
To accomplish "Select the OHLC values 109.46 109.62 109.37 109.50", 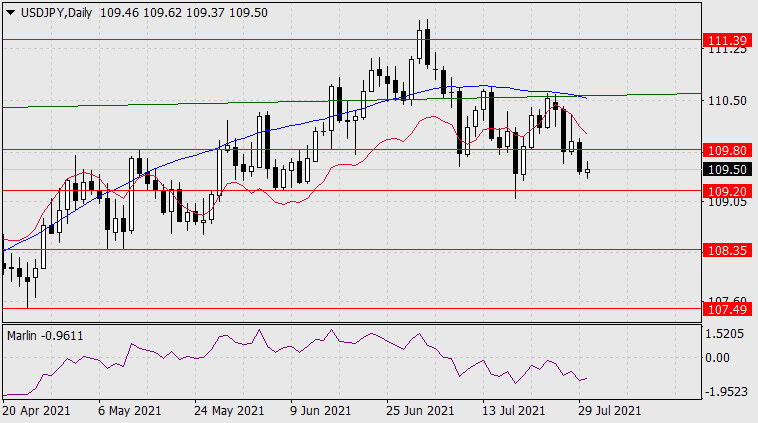I will tap(184, 13).
